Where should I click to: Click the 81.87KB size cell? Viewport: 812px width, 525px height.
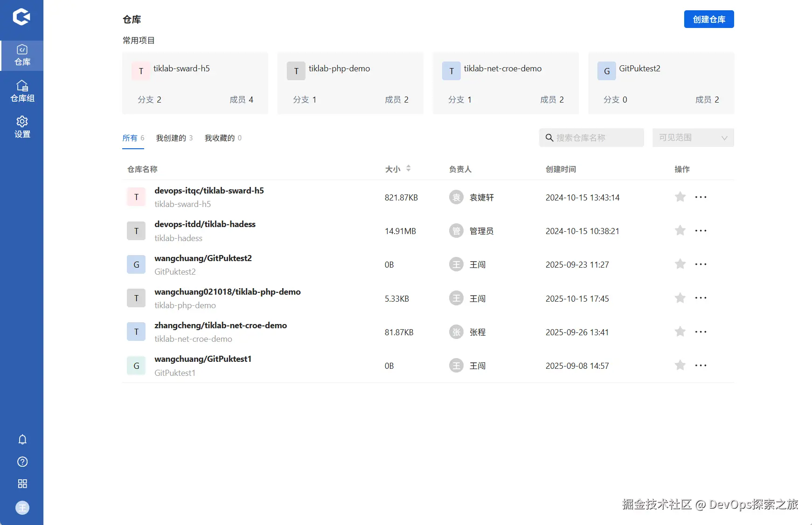399,332
